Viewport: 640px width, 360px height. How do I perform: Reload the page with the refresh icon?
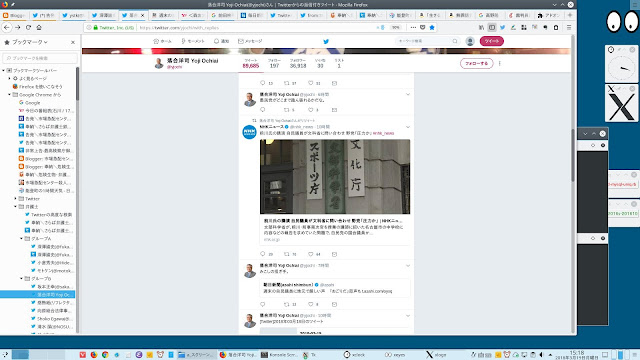coord(28,27)
